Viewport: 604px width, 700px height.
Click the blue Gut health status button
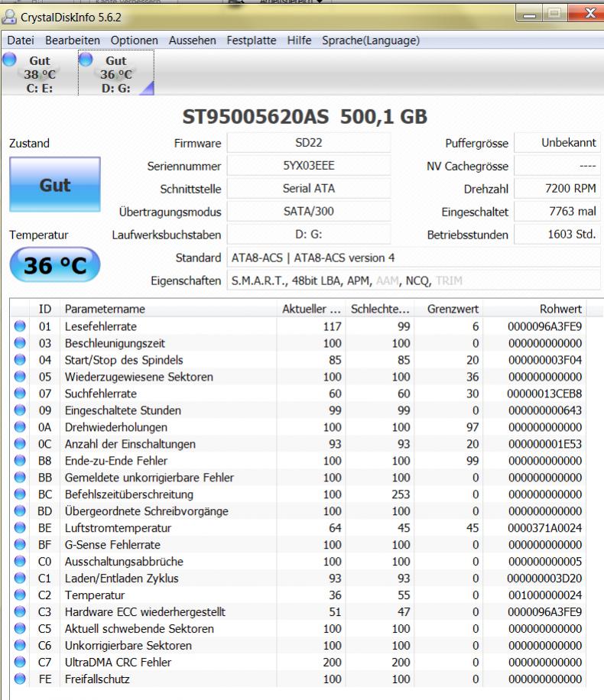point(55,184)
